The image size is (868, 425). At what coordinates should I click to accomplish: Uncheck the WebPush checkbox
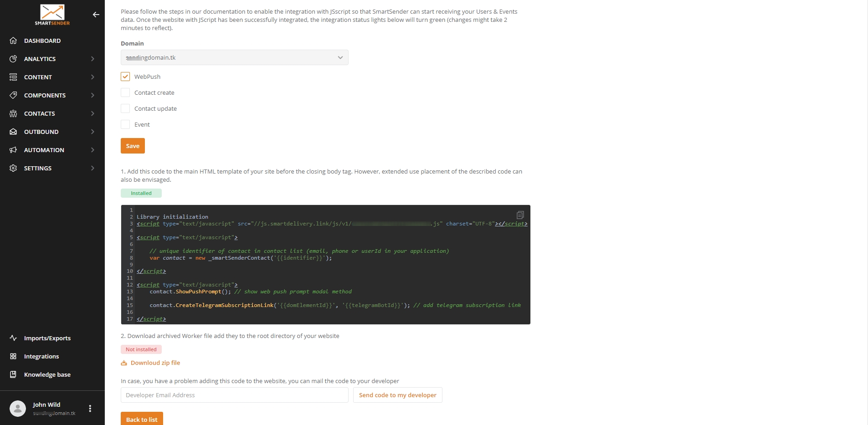pyautogui.click(x=125, y=77)
